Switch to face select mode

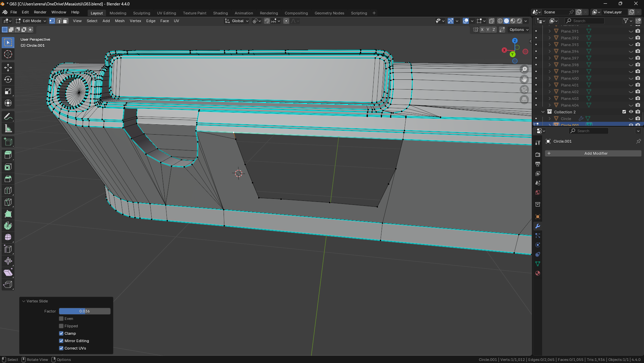tap(66, 21)
